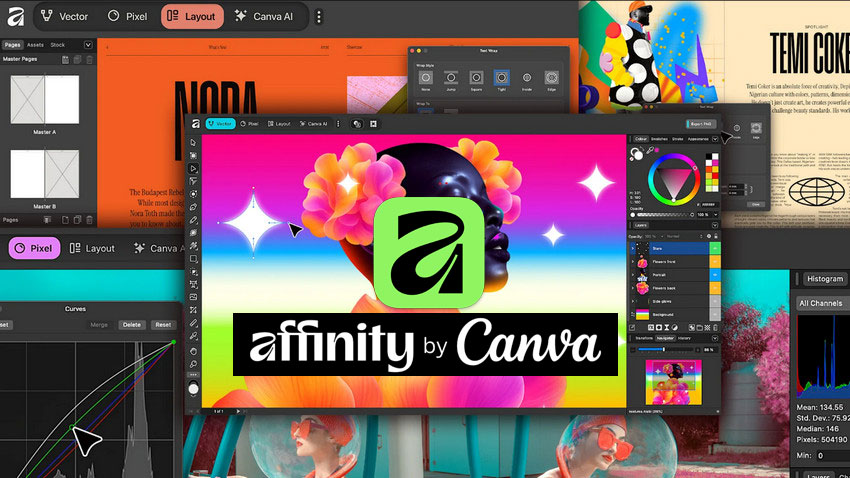Expand the Portrait layer group

(633, 275)
